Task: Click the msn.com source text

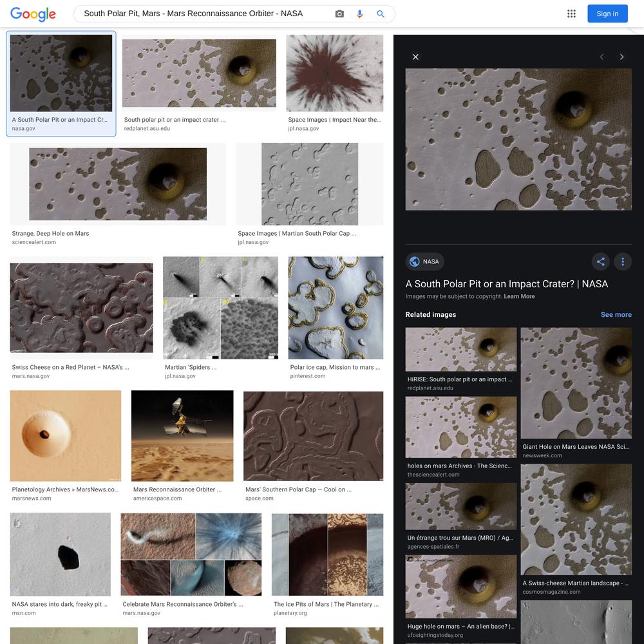Action: pos(24,613)
